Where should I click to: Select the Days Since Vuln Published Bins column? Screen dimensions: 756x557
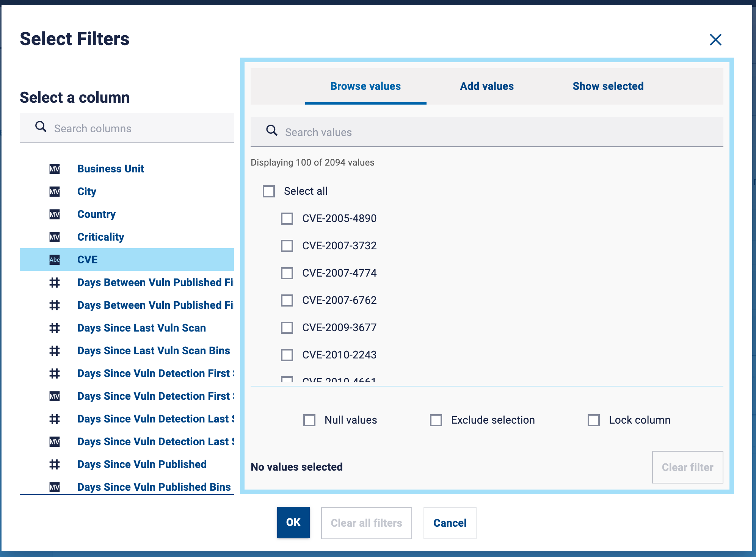click(x=127, y=487)
